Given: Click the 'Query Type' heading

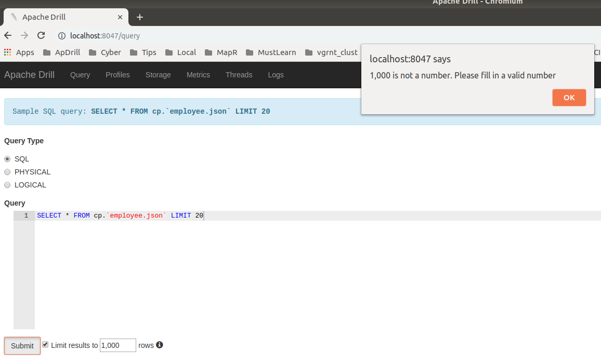Looking at the screenshot, I should tap(24, 141).
